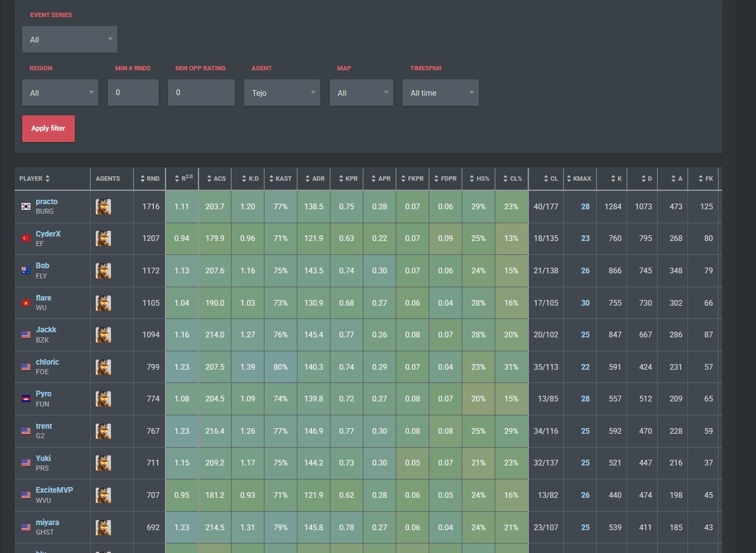The height and width of the screenshot is (553, 756).
Task: Click the Min Opp Rating input field
Action: pos(201,93)
